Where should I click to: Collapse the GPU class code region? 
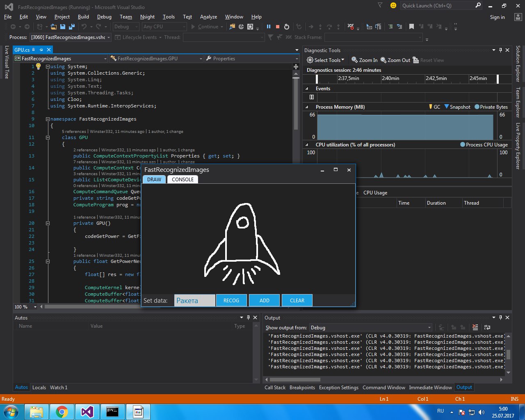(x=48, y=137)
